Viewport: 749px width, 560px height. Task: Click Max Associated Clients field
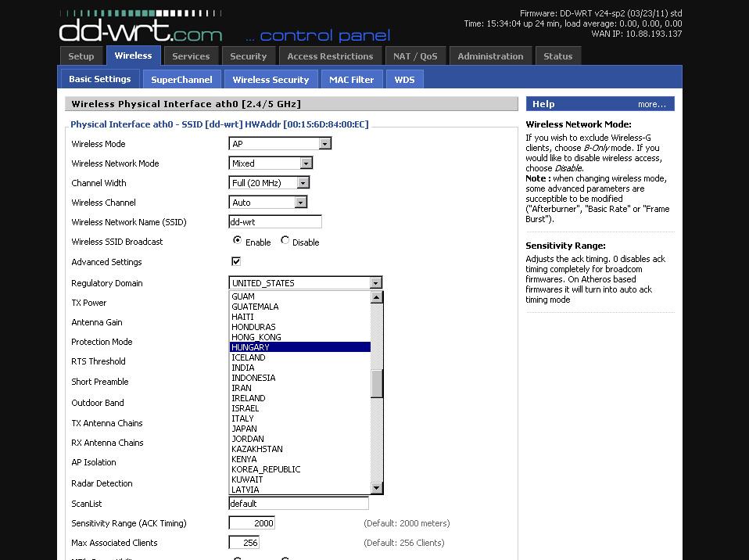pos(244,542)
